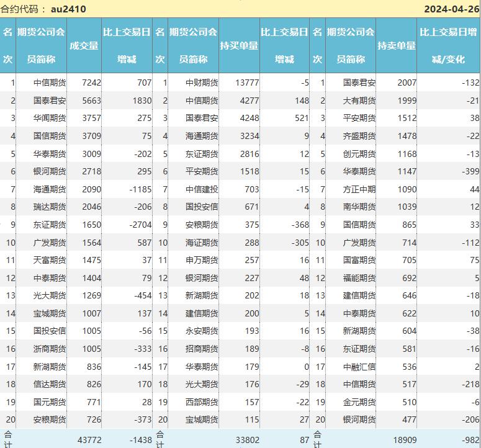Click total change -1438
Viewport: 481px width, 448px height.
140,440
